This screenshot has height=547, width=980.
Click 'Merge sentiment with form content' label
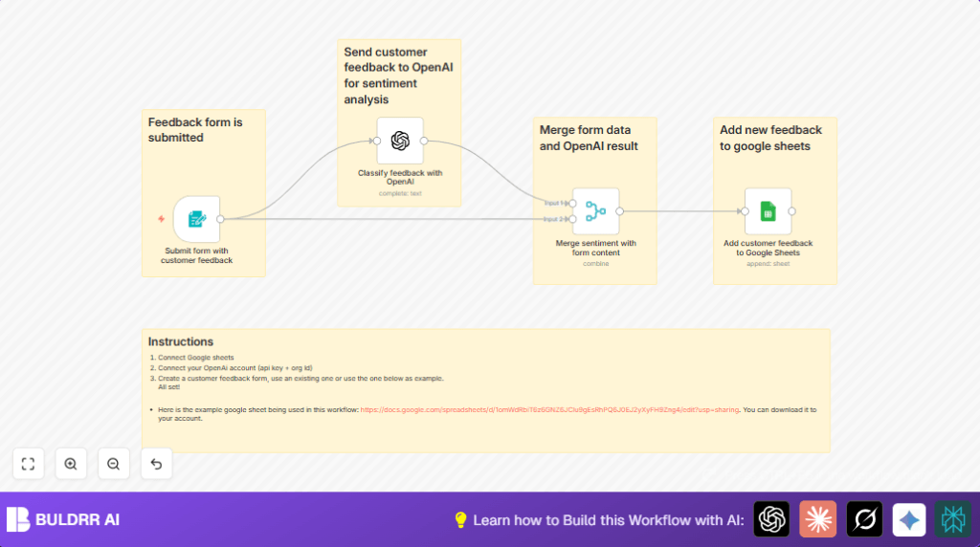(595, 248)
